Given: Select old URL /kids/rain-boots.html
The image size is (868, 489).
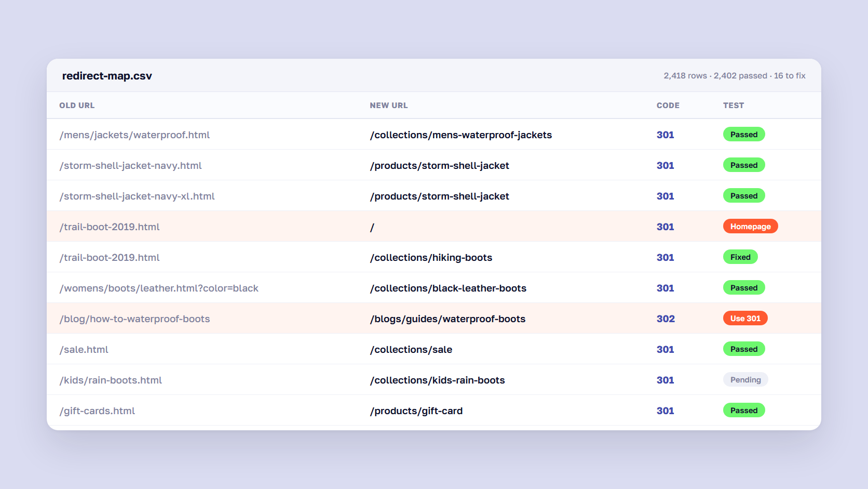Looking at the screenshot, I should 111,380.
